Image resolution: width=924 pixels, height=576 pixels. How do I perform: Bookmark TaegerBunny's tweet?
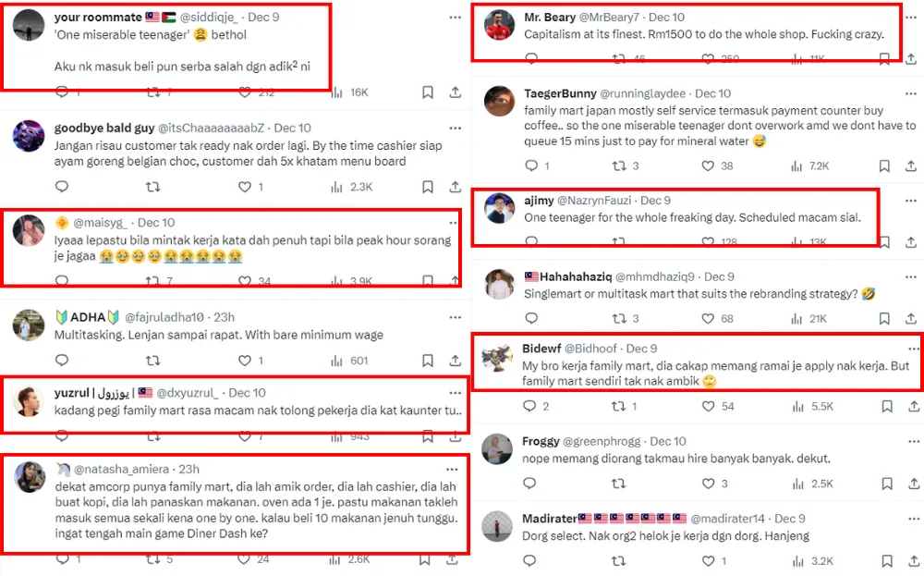[885, 166]
